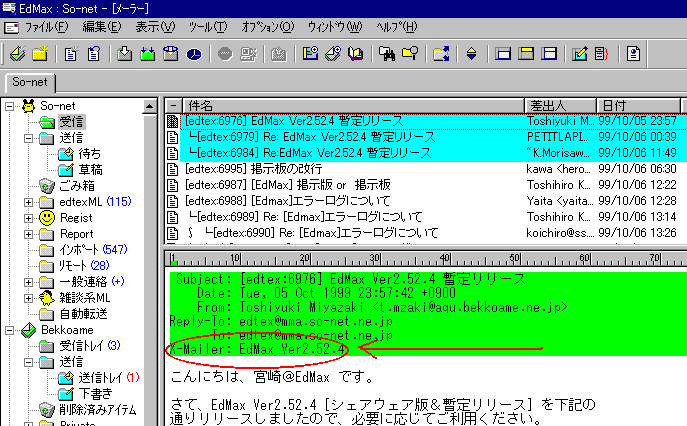Select the 受信 inbox folder under So-net
This screenshot has height=426, width=687.
tap(71, 122)
